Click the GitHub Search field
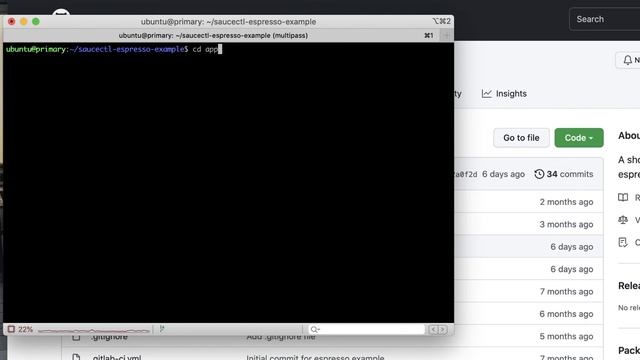This screenshot has width=640, height=360. (605, 19)
